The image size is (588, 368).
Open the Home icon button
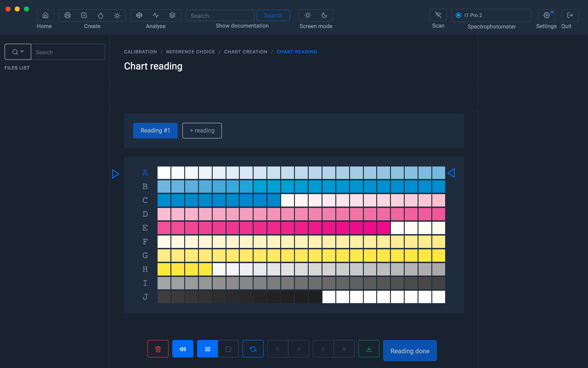click(45, 15)
